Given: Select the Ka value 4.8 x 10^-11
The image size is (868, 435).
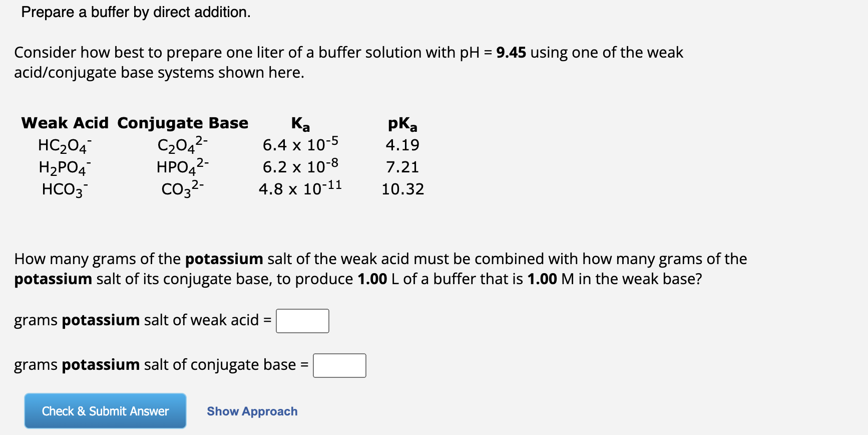Looking at the screenshot, I should [x=299, y=189].
